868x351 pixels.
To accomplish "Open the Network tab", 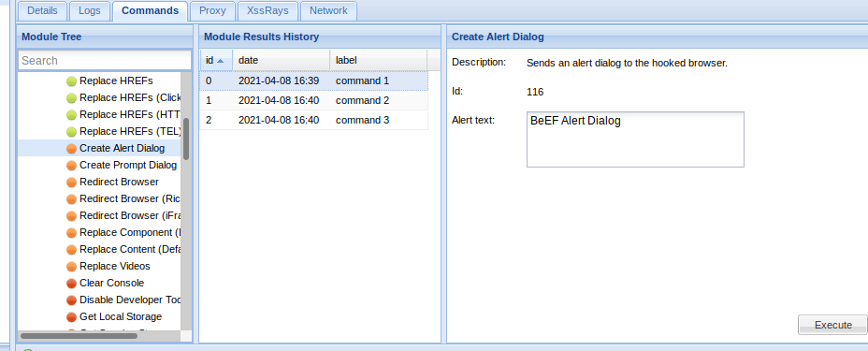I will pos(328,11).
